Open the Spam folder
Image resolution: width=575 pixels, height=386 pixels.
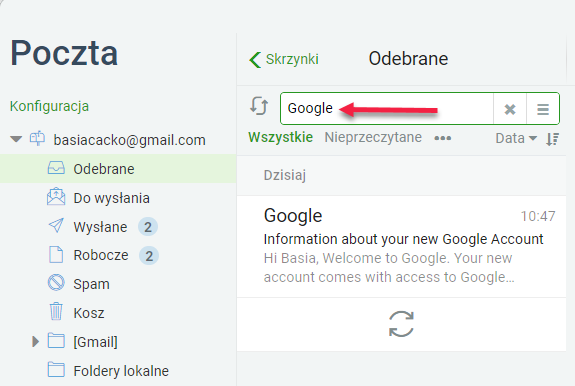[91, 284]
